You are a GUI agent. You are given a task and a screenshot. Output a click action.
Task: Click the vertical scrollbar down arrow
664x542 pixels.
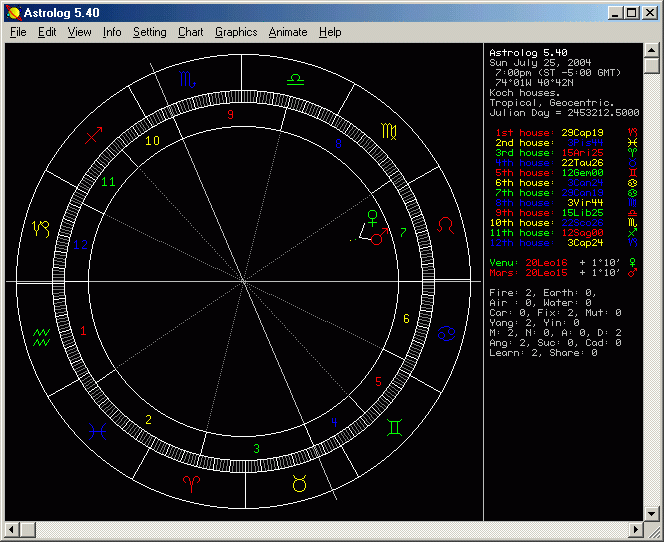pyautogui.click(x=651, y=513)
